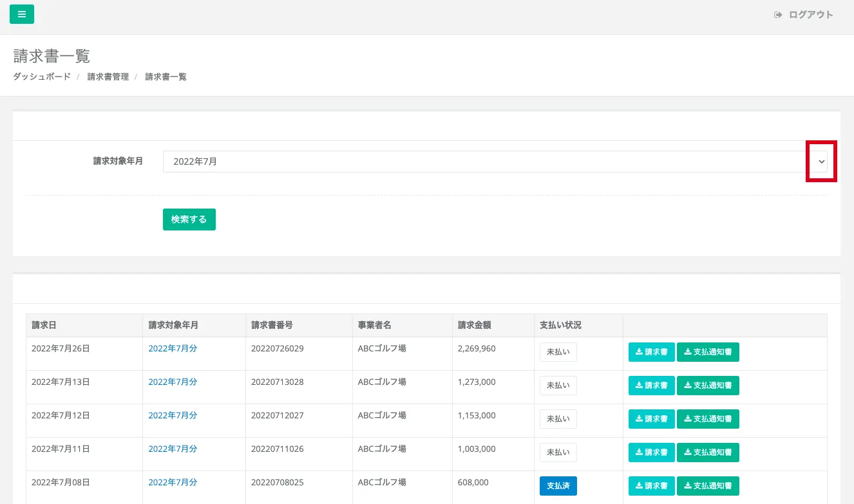The height and width of the screenshot is (504, 854).
Task: Toggle 未払い status for invoice 20220713028
Action: 558,386
